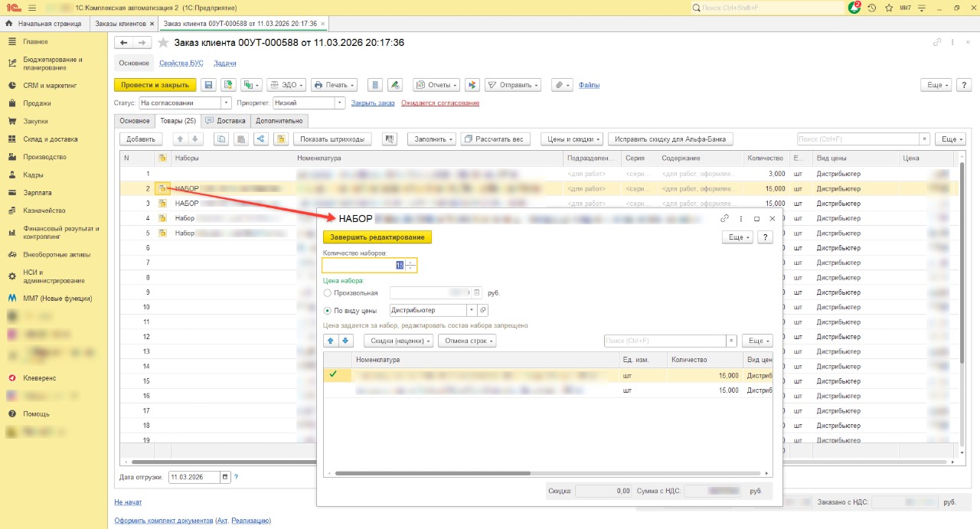Switch to the Доставка tab
This screenshot has width=980, height=529.
point(226,120)
